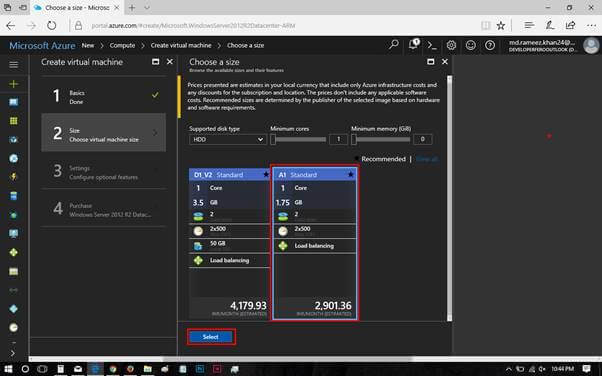Open a new browser tab
Image resolution: width=602 pixels, height=376 pixels.
click(x=131, y=8)
